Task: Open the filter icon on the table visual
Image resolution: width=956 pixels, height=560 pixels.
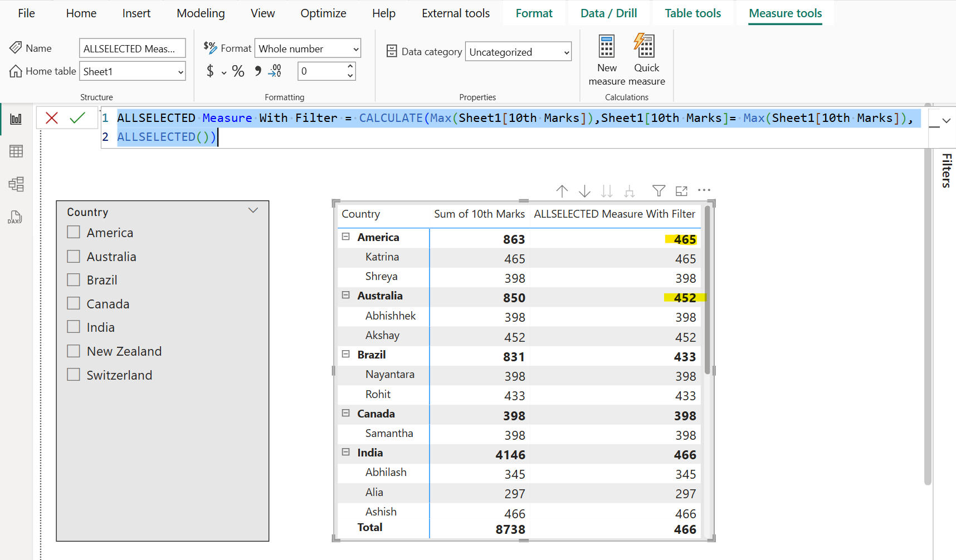Action: [x=659, y=190]
